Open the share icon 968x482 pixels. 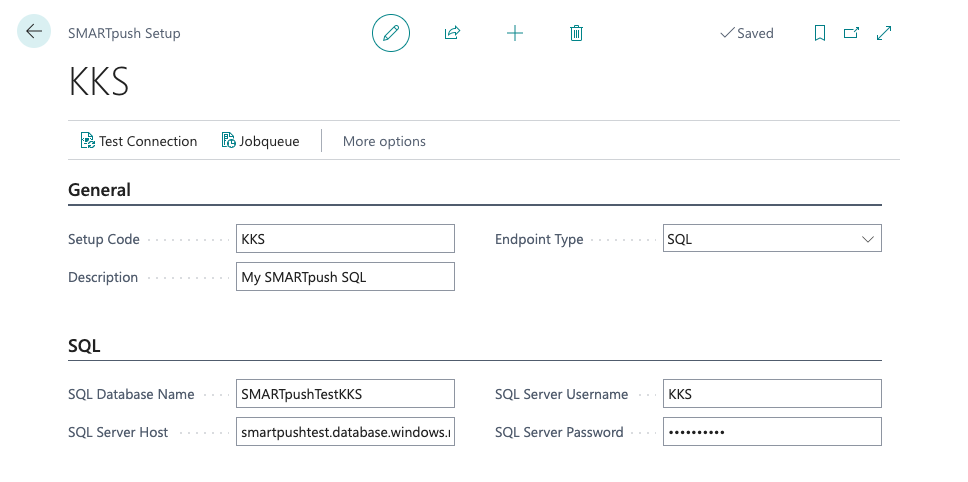click(452, 33)
